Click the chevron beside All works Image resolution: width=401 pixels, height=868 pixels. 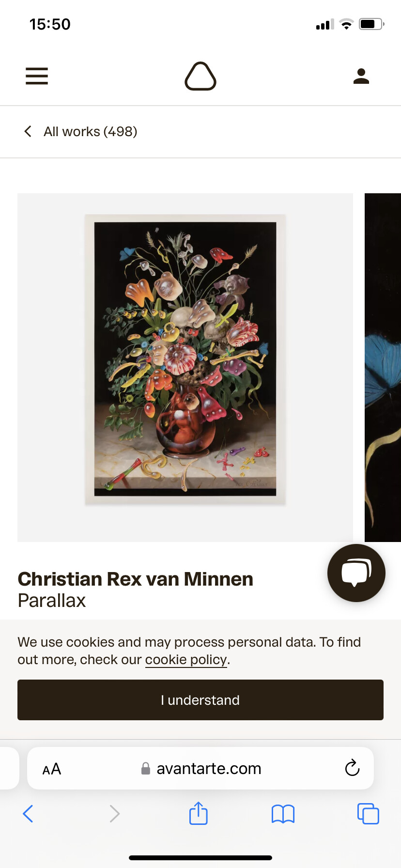click(28, 131)
